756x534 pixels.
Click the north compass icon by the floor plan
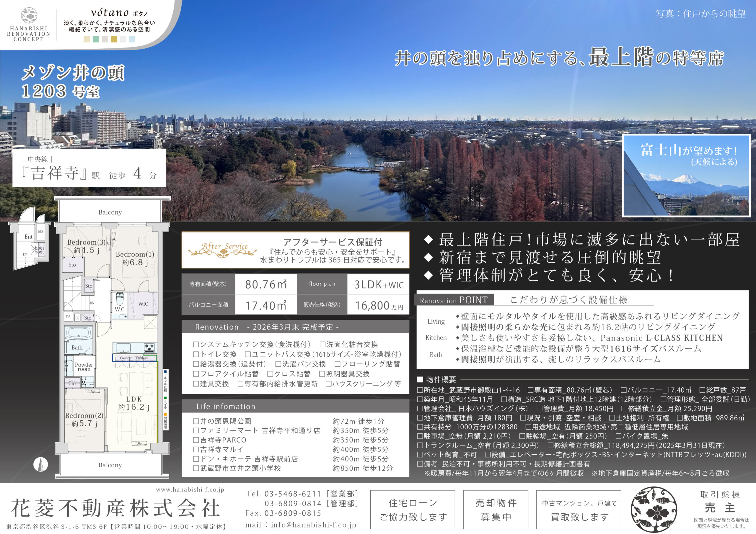[x=40, y=464]
